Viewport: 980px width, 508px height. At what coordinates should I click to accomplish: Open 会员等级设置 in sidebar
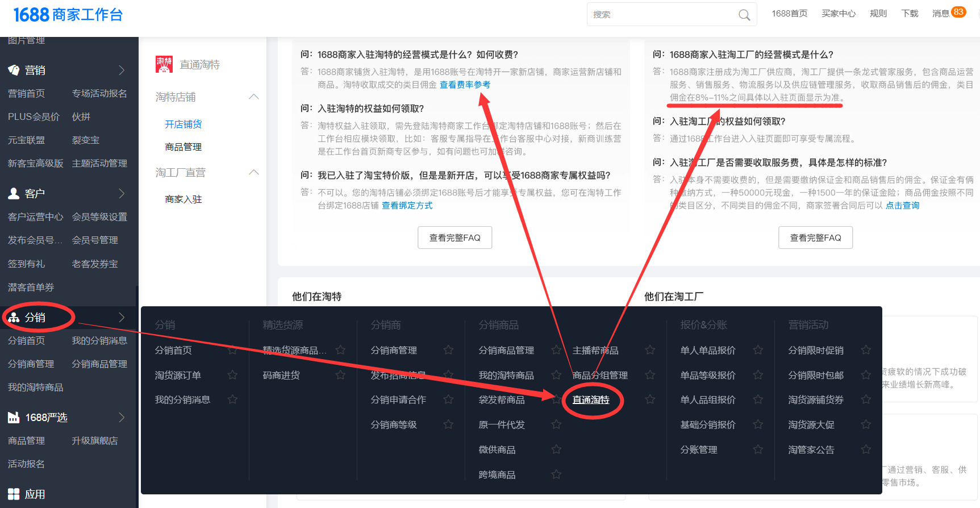pos(99,216)
